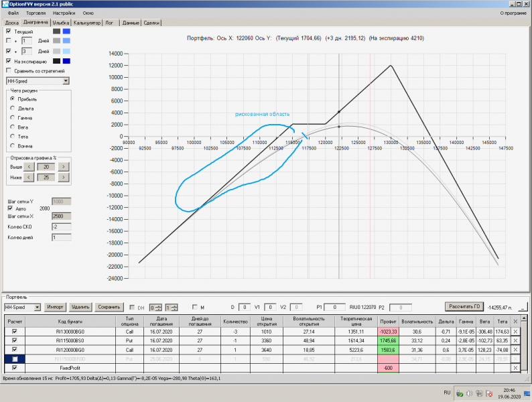
Task: Delete the RI130000BG0 row with its X icon
Action: point(515,332)
